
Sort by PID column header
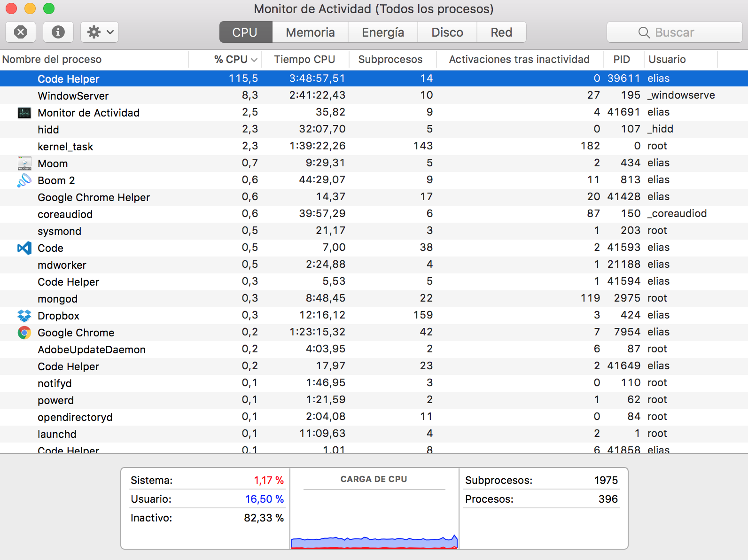(623, 59)
